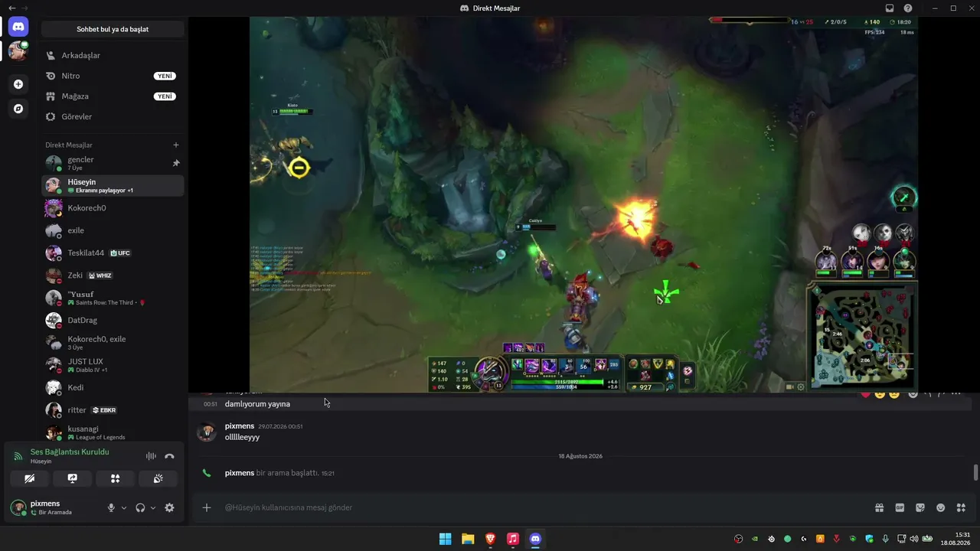980x551 pixels.
Task: Click the pin icon beside gencler
Action: click(176, 163)
